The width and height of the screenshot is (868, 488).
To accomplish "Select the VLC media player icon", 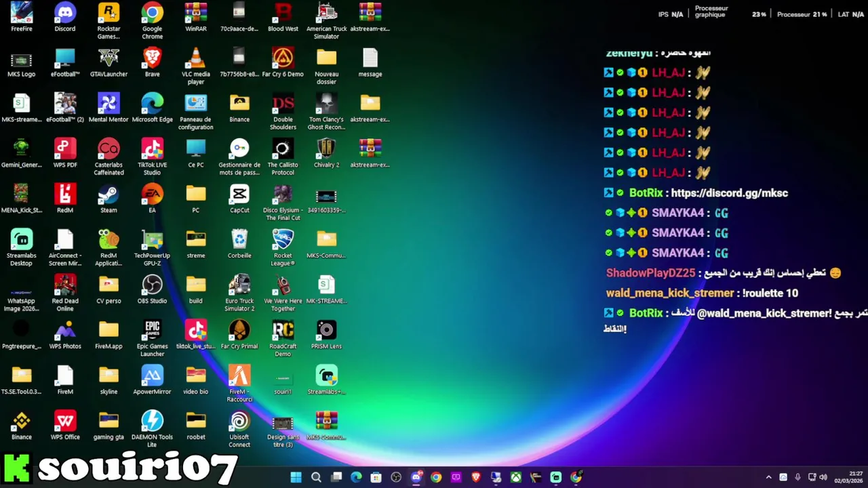I will point(196,66).
